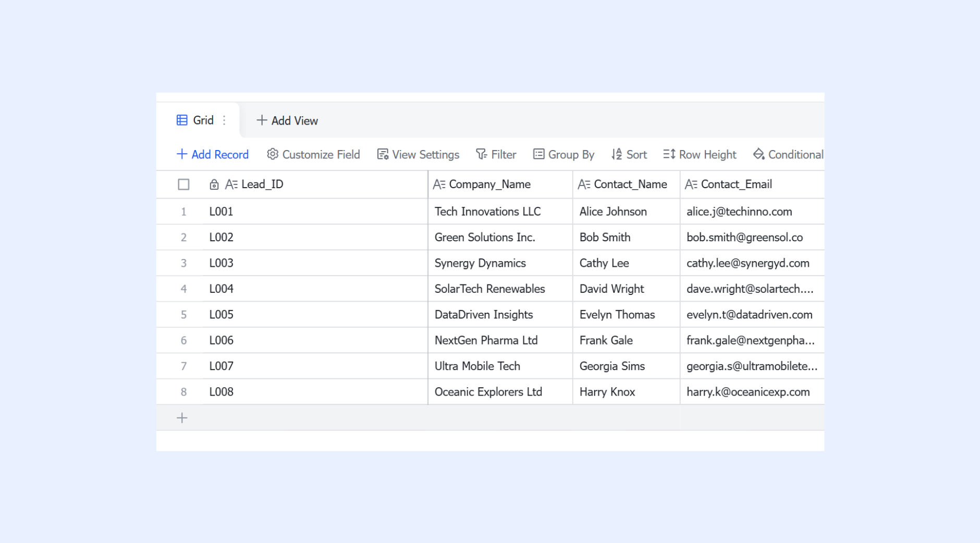Click the Bob Smith cell

point(627,237)
